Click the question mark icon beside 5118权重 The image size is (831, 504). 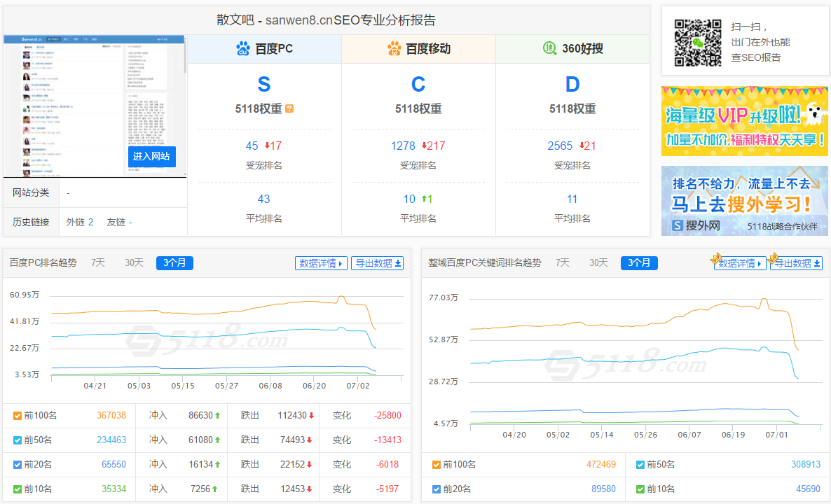289,108
